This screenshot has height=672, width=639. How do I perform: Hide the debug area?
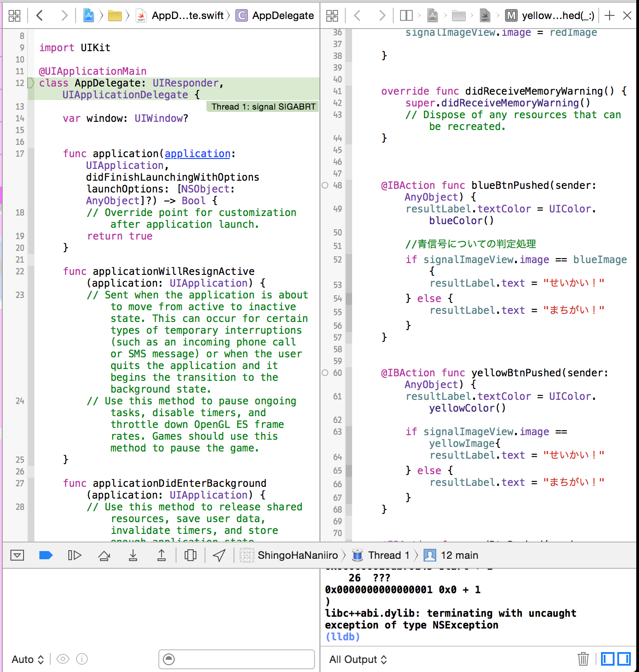pos(17,555)
